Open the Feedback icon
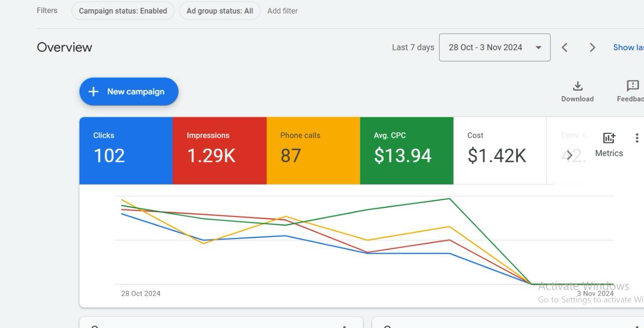The width and height of the screenshot is (644, 328). pyautogui.click(x=632, y=86)
